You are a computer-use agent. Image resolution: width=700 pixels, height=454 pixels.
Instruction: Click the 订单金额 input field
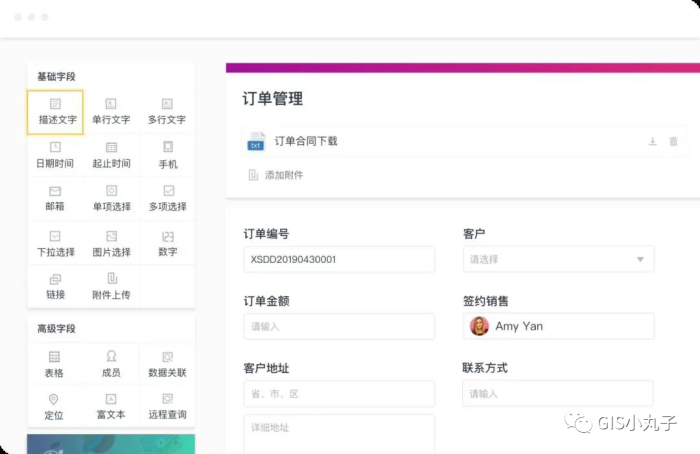click(339, 326)
